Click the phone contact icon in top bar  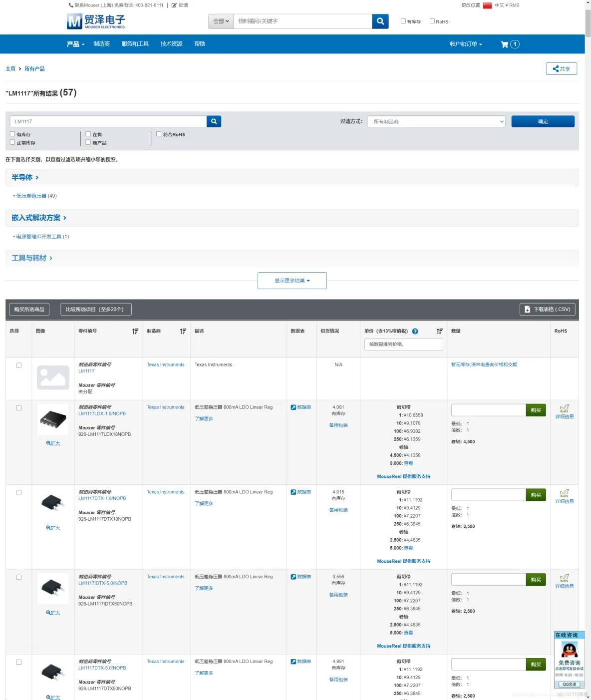[70, 5]
